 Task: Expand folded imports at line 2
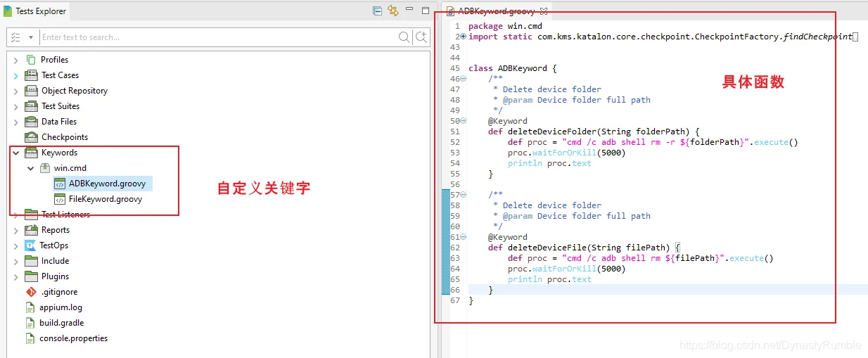463,37
